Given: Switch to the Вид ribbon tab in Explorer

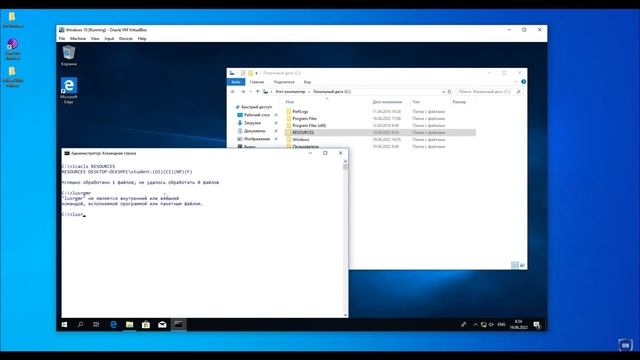Looking at the screenshot, I should pyautogui.click(x=307, y=82).
